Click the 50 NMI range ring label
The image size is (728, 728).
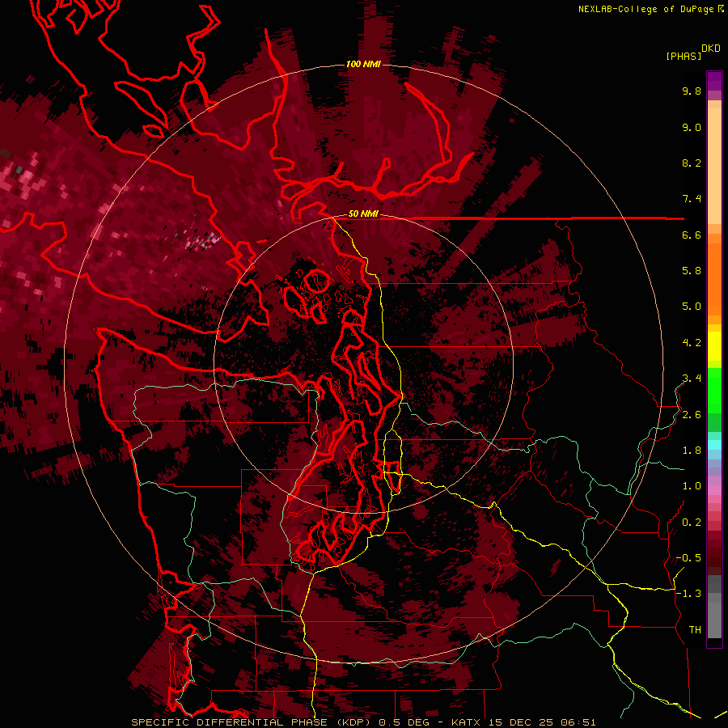coord(363,214)
